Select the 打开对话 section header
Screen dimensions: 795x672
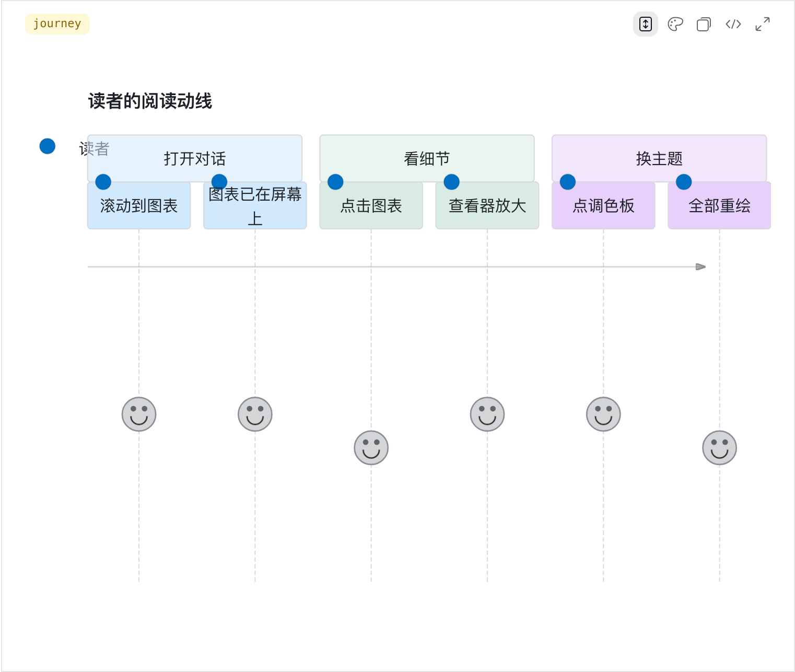click(195, 158)
